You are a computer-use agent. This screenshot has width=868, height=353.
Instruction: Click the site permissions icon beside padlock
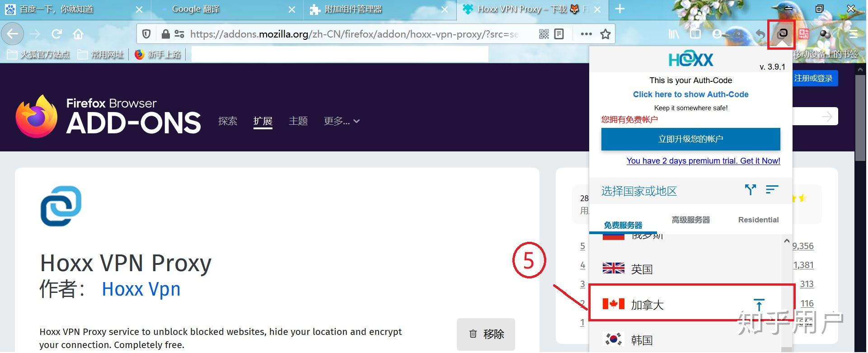(x=179, y=34)
